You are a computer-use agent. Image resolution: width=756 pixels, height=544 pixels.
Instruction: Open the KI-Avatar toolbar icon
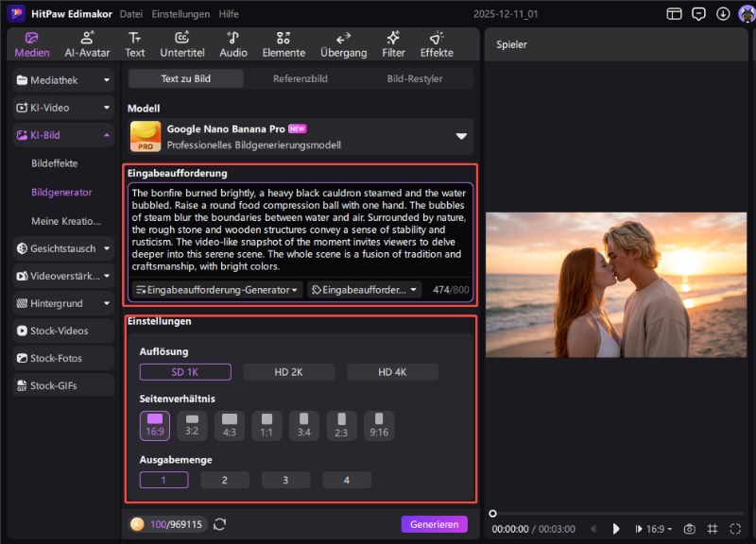click(87, 43)
